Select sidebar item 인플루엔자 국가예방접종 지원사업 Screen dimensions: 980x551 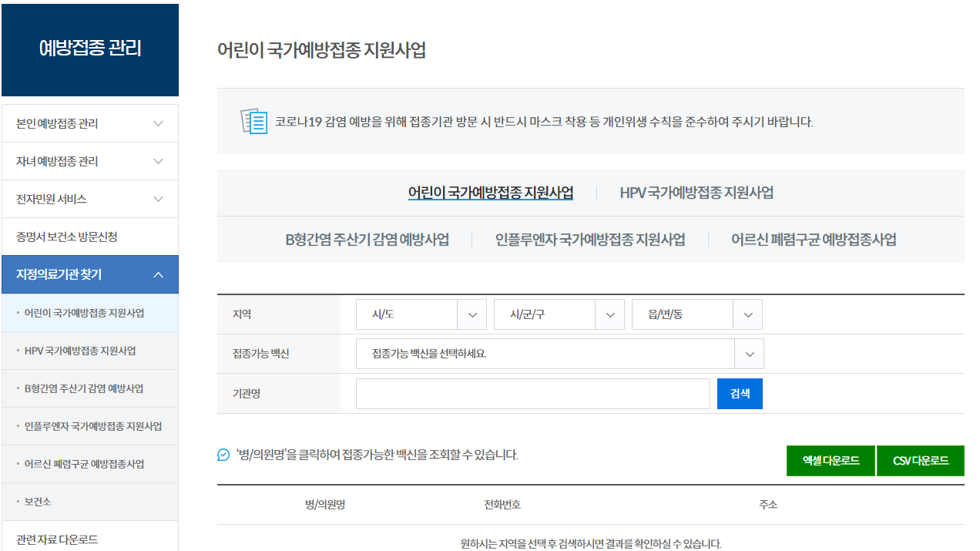pos(90,426)
